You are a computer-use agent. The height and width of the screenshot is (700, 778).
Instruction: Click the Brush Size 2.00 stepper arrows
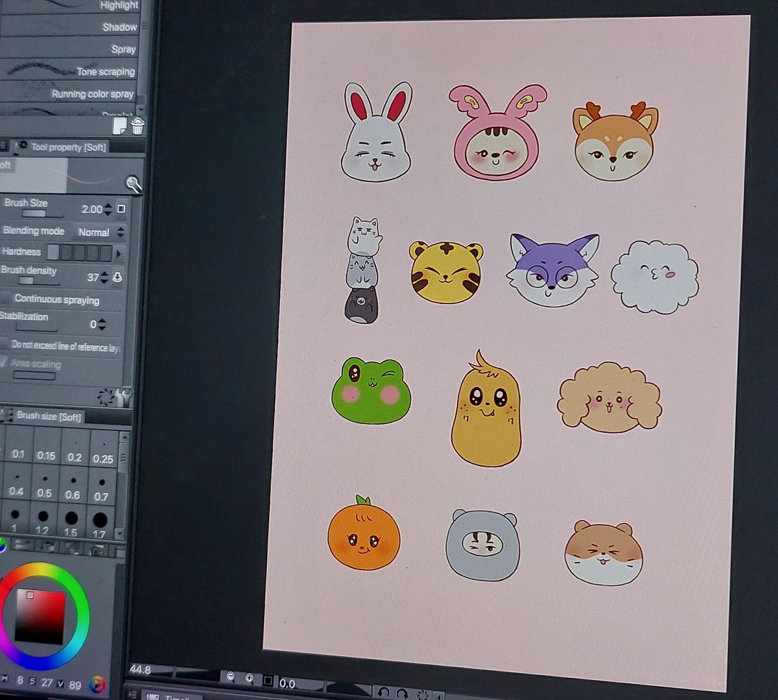108,209
